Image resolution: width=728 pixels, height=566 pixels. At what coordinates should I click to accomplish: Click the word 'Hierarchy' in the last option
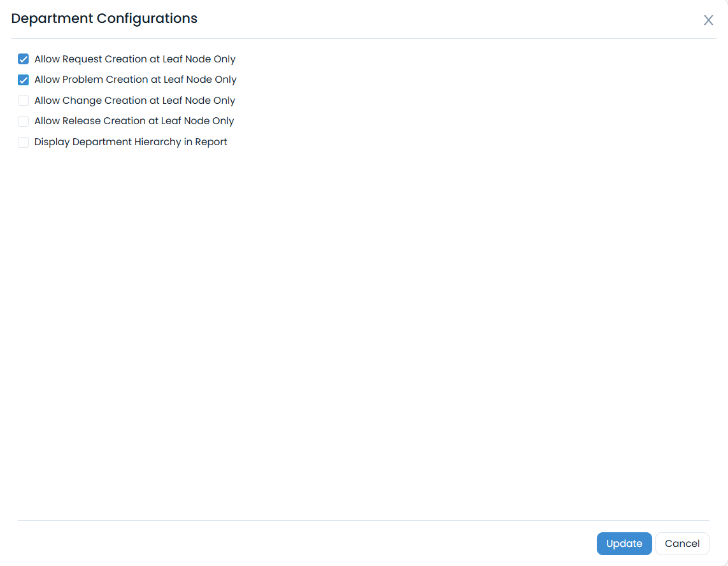click(157, 142)
